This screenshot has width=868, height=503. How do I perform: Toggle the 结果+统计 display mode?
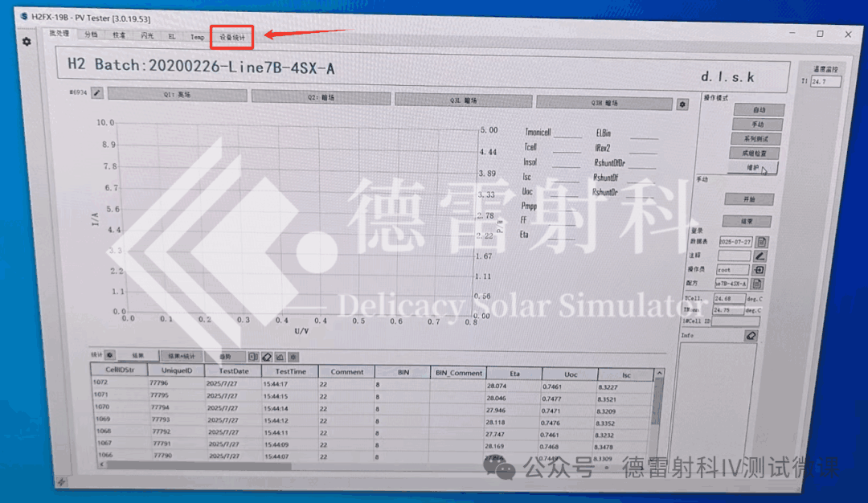[x=181, y=356]
